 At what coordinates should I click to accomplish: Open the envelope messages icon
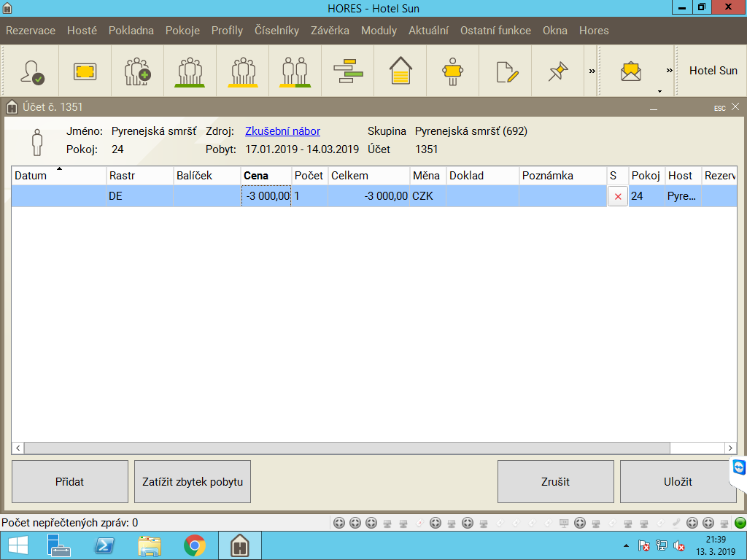630,71
